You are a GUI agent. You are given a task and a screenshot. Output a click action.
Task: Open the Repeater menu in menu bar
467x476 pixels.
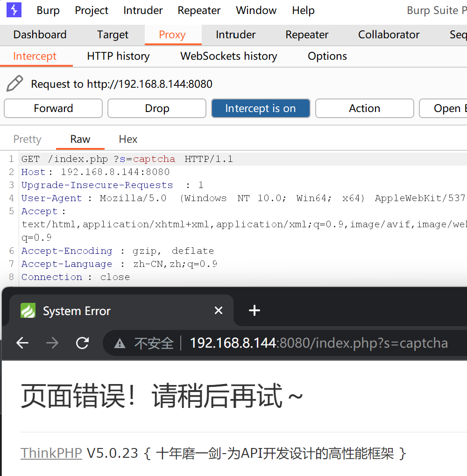[199, 10]
